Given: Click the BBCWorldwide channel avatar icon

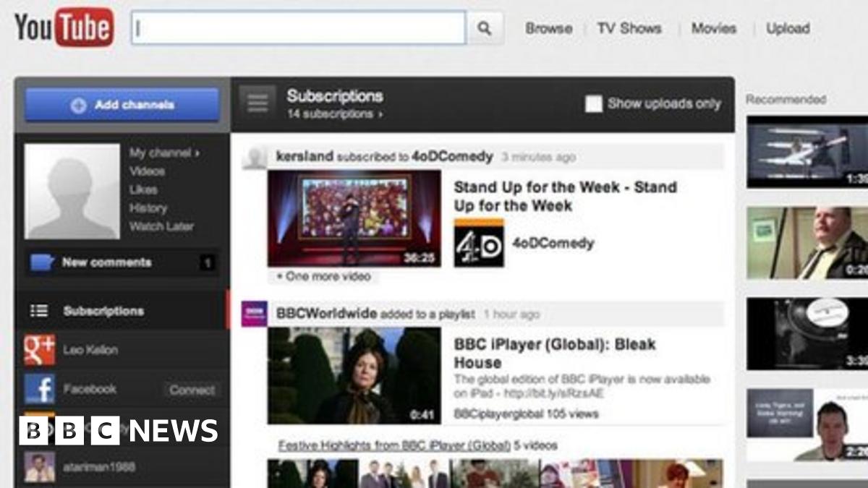Looking at the screenshot, I should coord(254,314).
